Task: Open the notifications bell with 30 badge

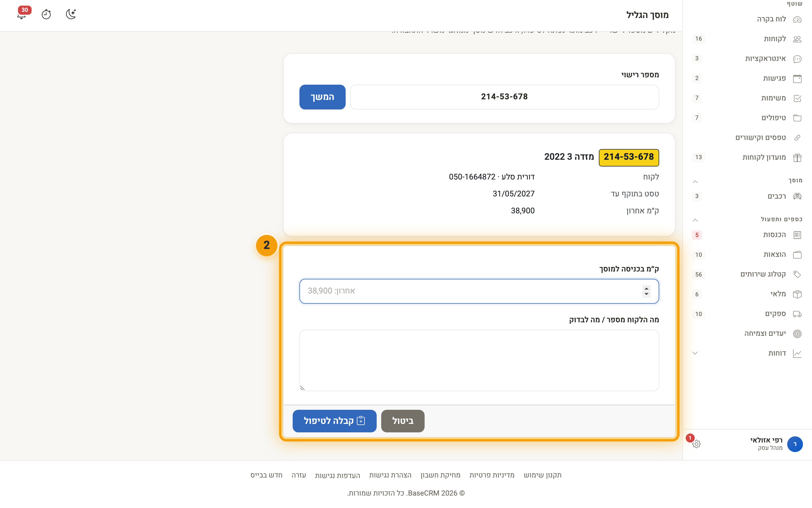Action: tap(22, 14)
